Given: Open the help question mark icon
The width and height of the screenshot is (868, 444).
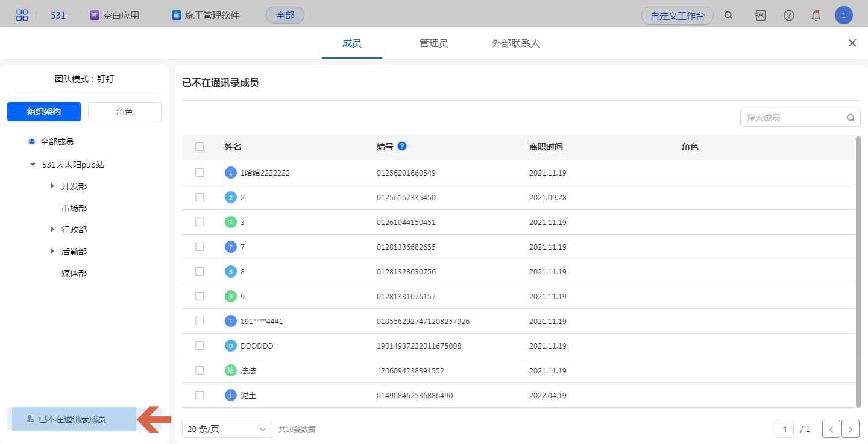Looking at the screenshot, I should pos(788,16).
